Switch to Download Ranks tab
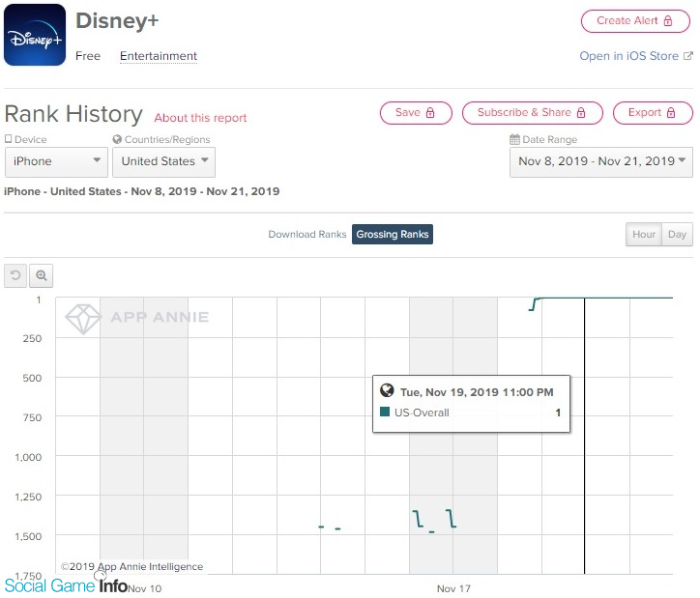 [x=307, y=234]
